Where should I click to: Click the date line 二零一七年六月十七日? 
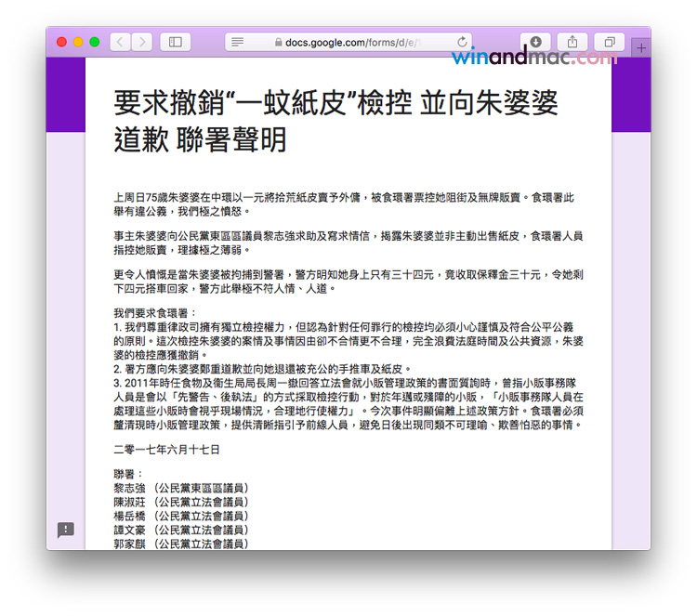[x=166, y=450]
